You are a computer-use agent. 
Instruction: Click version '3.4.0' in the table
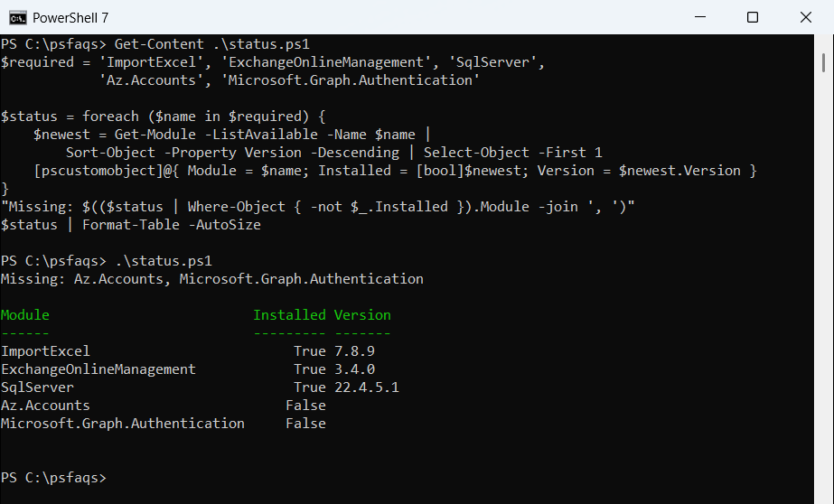(354, 369)
